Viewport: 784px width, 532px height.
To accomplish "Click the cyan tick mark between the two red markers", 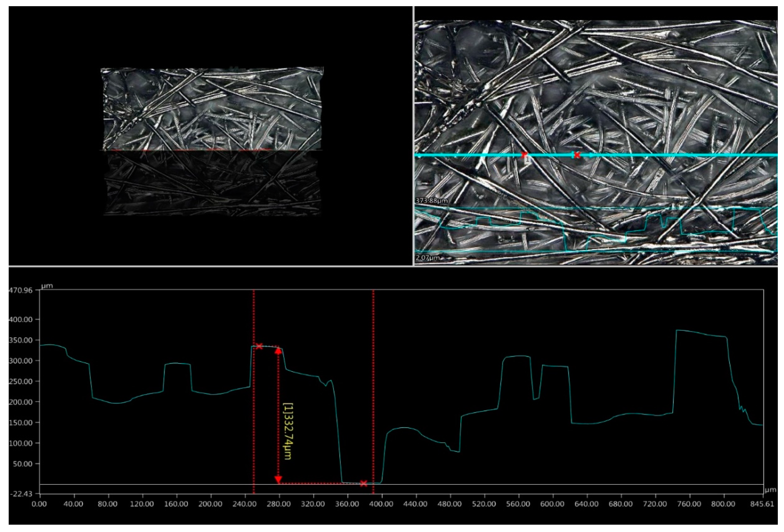I will (573, 155).
